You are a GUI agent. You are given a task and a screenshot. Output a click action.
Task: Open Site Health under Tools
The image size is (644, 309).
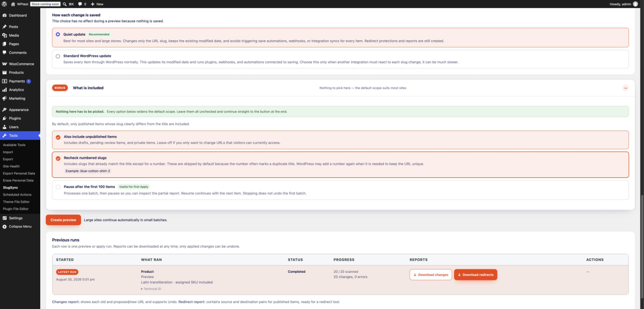[x=11, y=166]
